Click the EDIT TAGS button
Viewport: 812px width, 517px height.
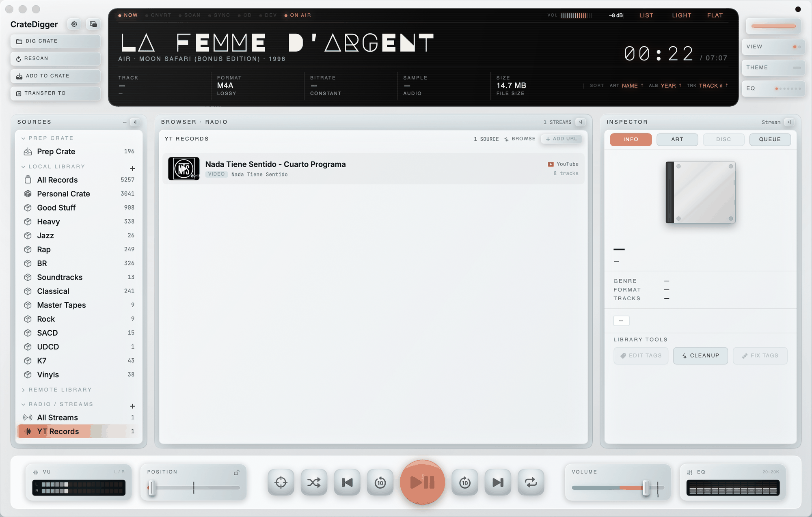pos(641,355)
